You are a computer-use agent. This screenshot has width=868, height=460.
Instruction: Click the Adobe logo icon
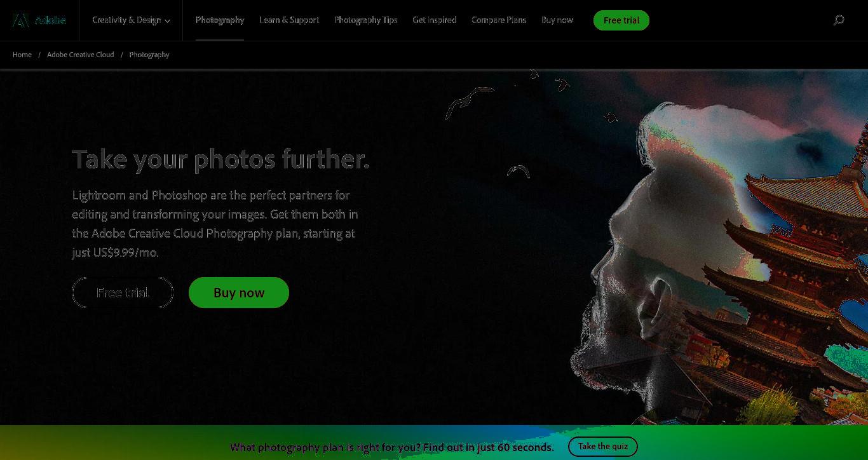click(x=20, y=20)
